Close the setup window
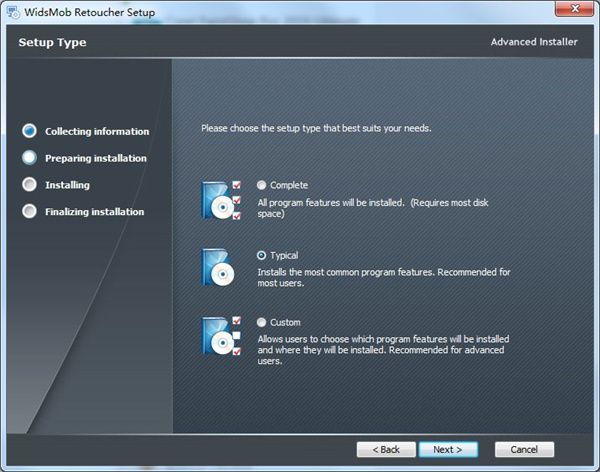Screen dimensions: 600x472 pos(574,9)
